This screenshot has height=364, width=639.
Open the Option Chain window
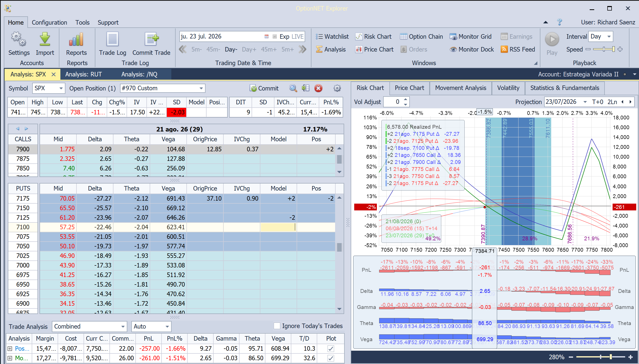click(421, 36)
